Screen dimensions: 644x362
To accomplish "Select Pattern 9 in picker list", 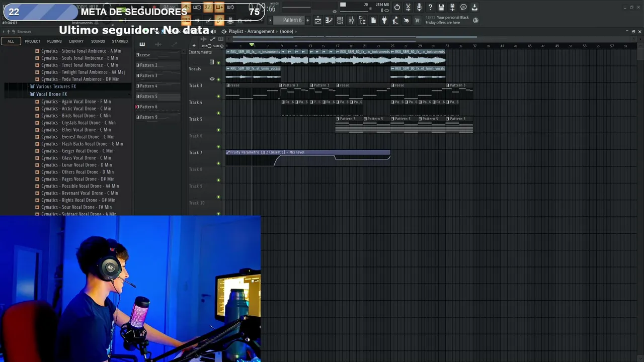I will click(158, 117).
